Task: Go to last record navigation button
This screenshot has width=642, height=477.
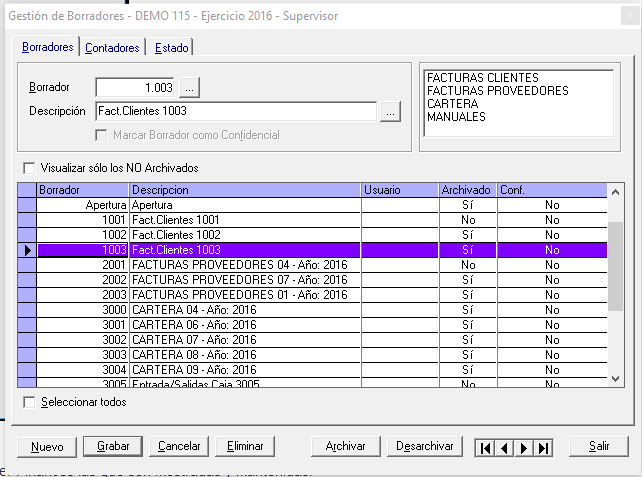Action: 543,448
